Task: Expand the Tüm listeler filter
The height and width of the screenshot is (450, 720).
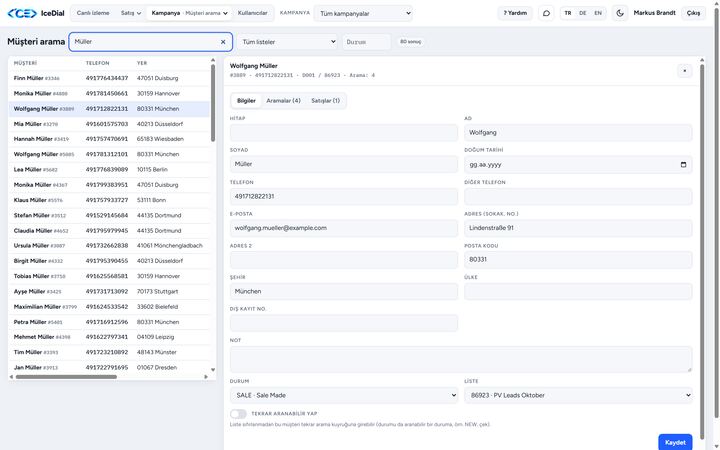Action: [287, 42]
